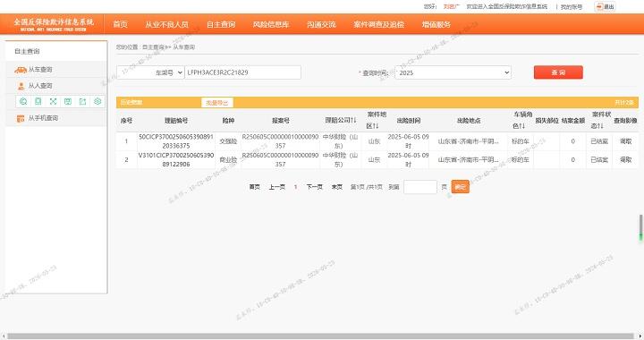The image size is (644, 340).
Task: Click the 交强险 insurance type cell
Action: click(228, 141)
